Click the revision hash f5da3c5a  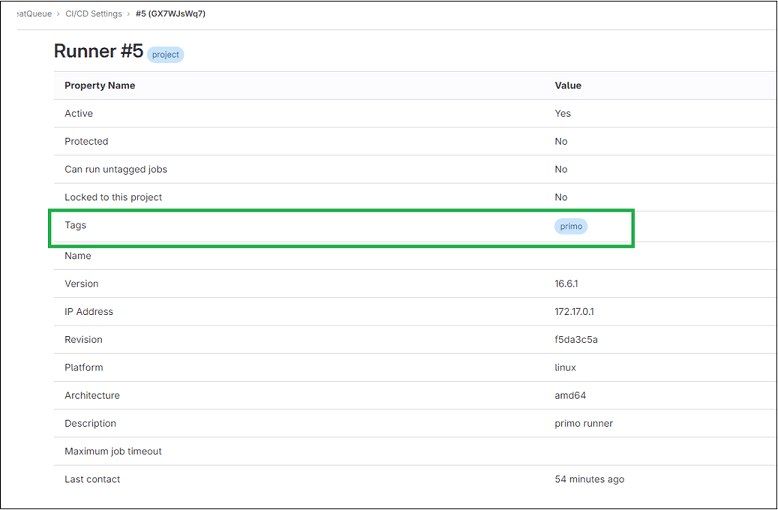[576, 340]
